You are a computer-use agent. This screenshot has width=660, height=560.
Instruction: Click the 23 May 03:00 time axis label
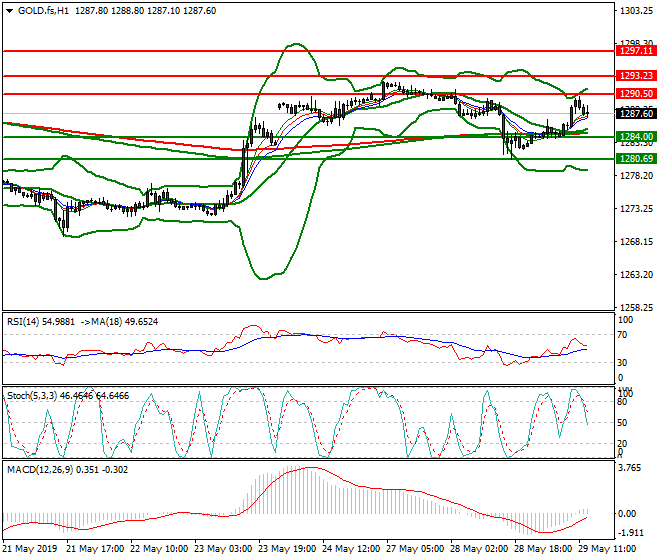223,549
